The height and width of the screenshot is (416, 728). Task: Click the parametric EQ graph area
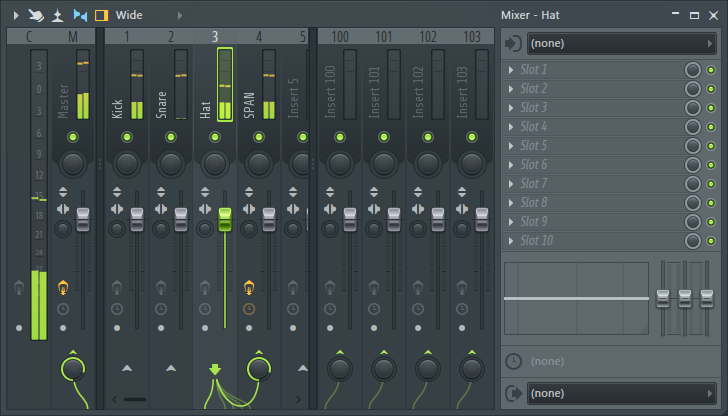point(576,298)
